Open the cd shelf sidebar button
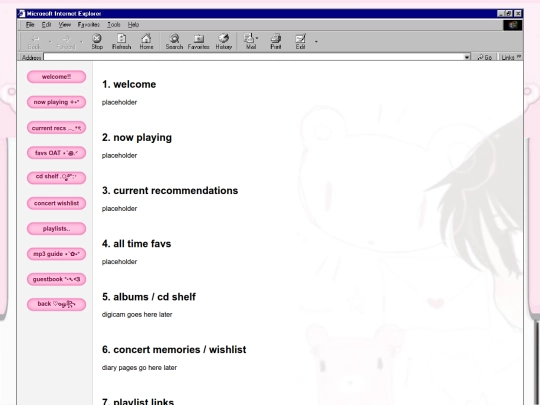Viewport: 540px width, 405px height. (56, 178)
